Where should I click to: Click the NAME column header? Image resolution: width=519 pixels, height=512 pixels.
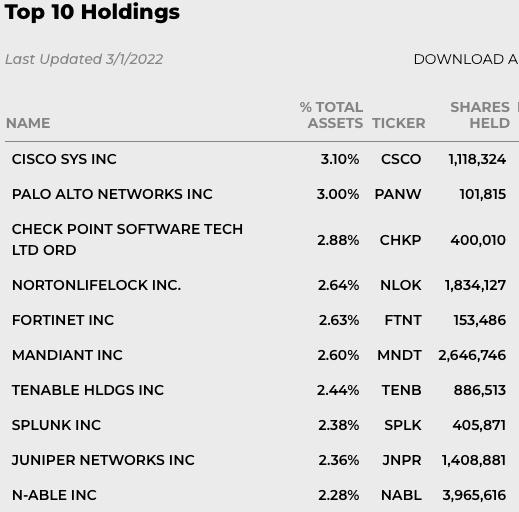coord(28,123)
